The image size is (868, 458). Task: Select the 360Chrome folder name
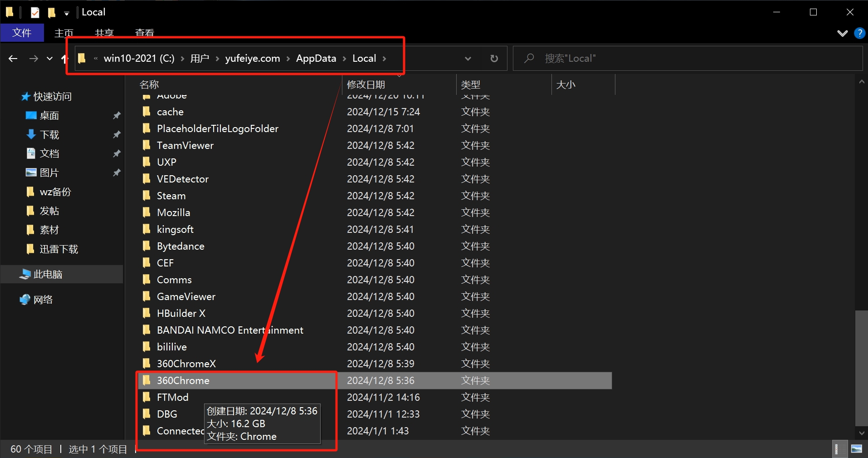tap(183, 380)
